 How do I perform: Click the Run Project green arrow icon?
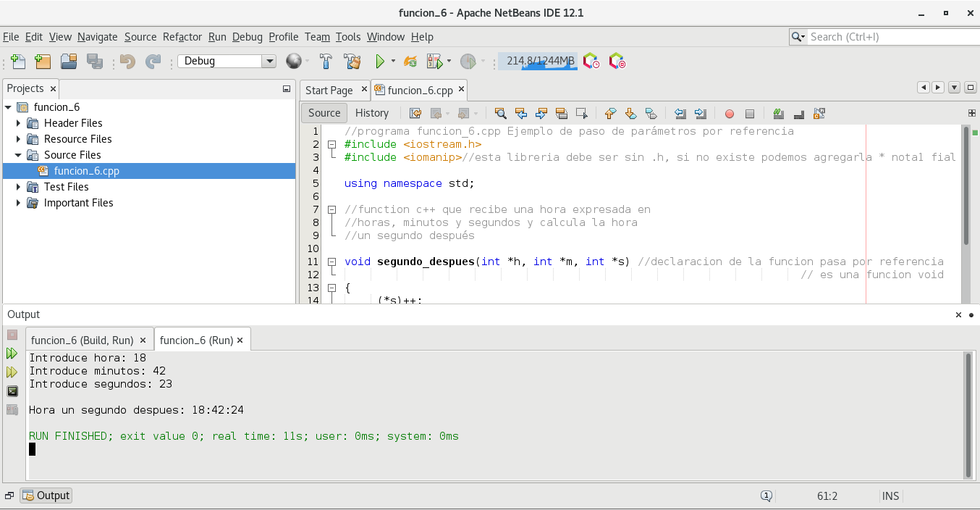[379, 62]
